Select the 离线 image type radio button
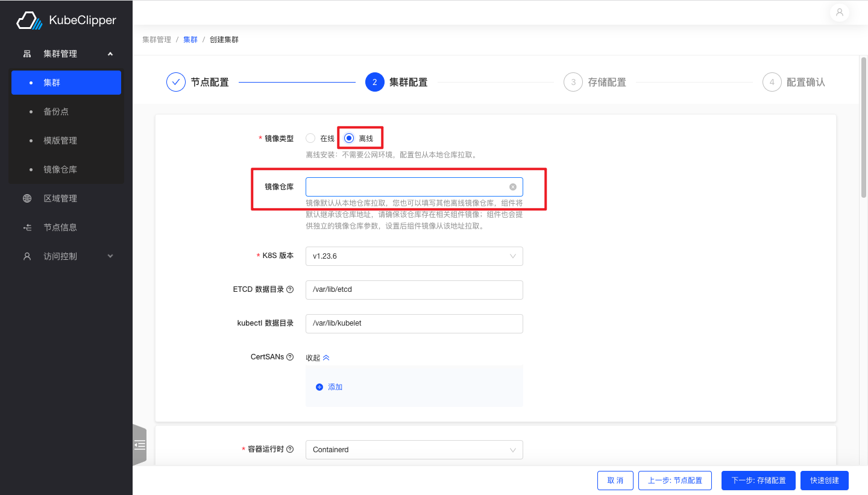Screen dimensions: 868x495 coord(348,137)
